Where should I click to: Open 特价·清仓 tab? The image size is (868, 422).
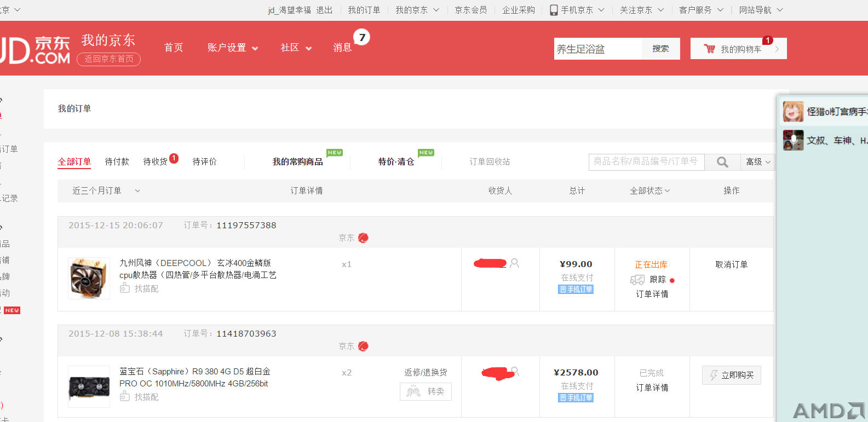click(396, 161)
